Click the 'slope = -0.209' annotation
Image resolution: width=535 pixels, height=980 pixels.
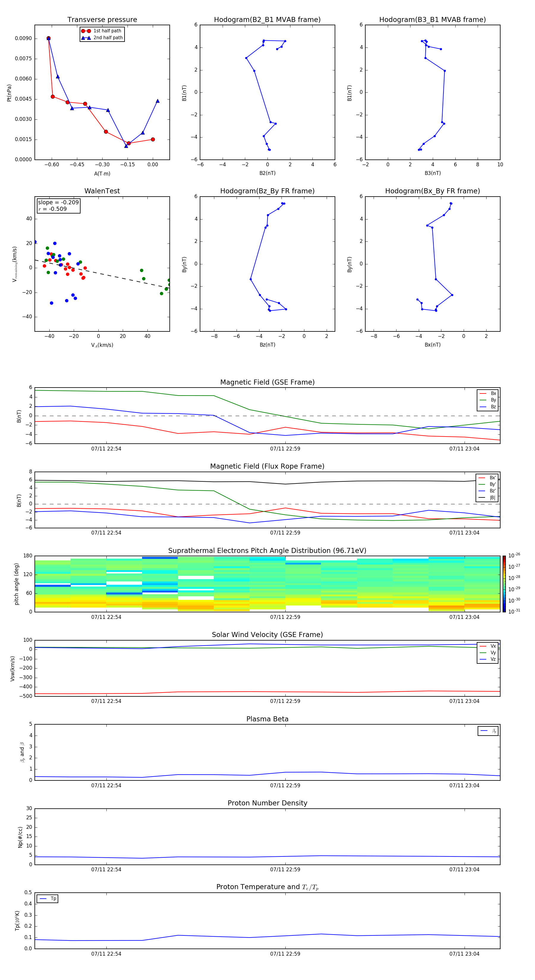point(58,203)
